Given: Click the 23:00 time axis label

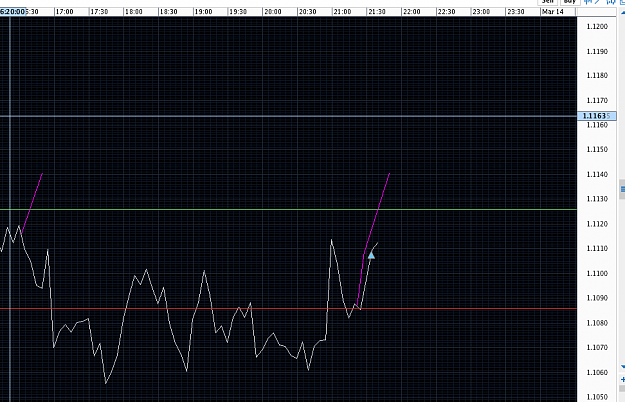Looking at the screenshot, I should click(x=481, y=12).
